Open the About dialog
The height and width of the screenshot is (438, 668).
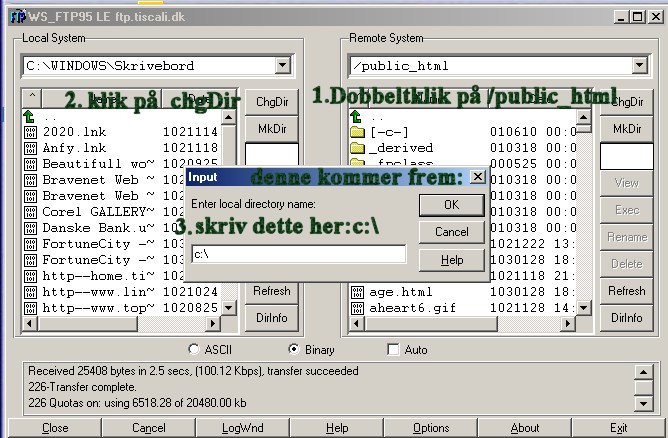pos(524,428)
